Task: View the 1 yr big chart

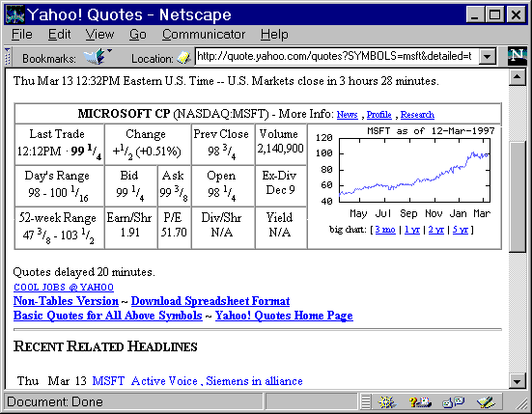Action: tap(412, 230)
